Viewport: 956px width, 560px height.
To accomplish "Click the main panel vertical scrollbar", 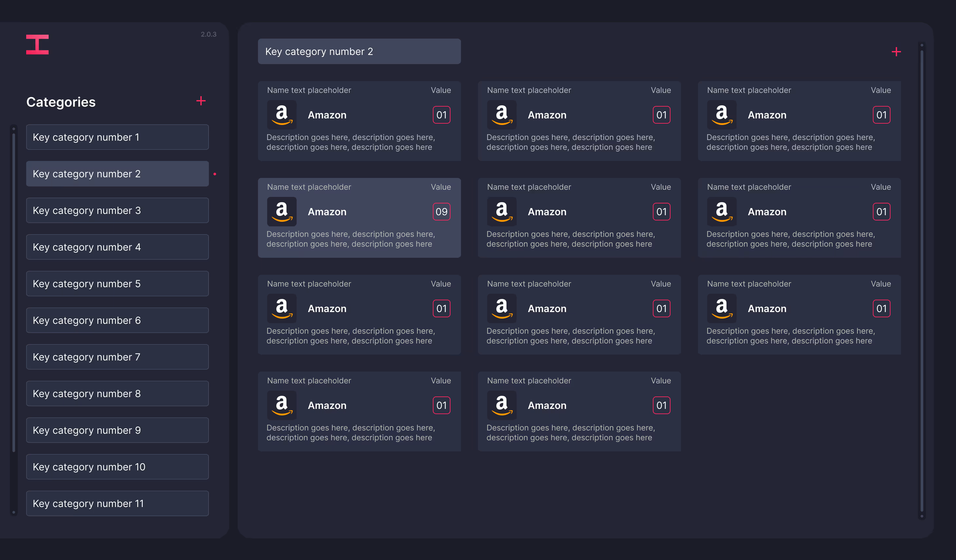I will (x=922, y=281).
